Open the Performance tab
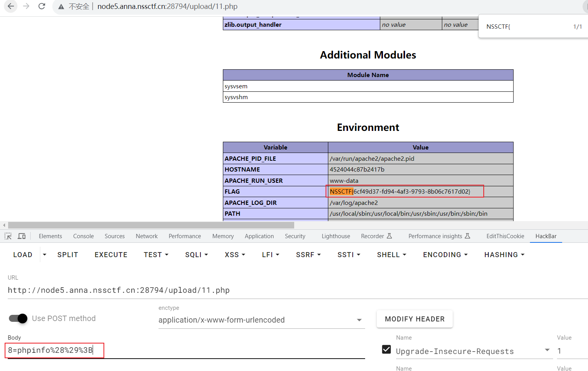The height and width of the screenshot is (371, 588). pos(185,236)
